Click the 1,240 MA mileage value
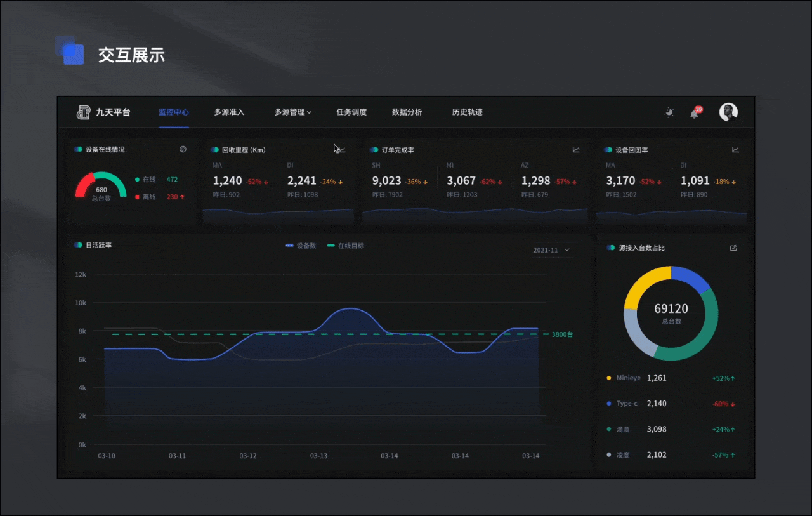The width and height of the screenshot is (812, 516). pos(227,181)
